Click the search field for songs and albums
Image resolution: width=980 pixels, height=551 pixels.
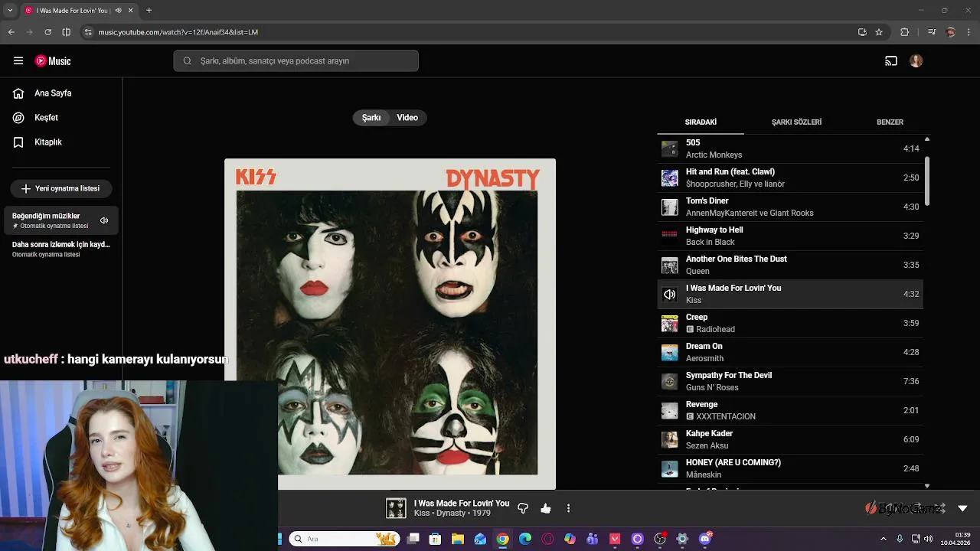click(296, 61)
